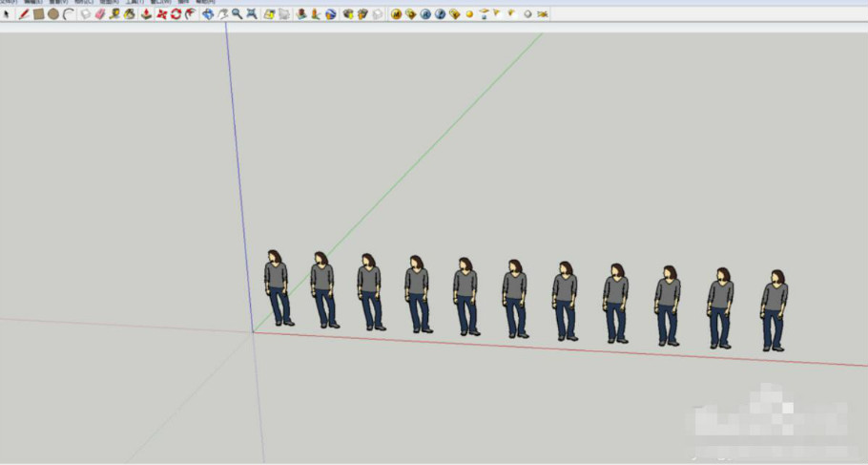Select the Arc drawing tool

coord(68,14)
